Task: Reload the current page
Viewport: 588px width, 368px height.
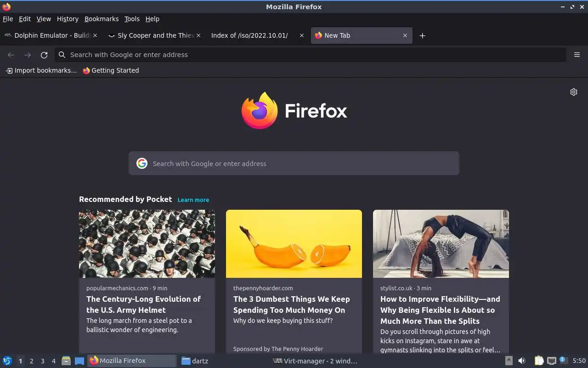Action: click(44, 55)
